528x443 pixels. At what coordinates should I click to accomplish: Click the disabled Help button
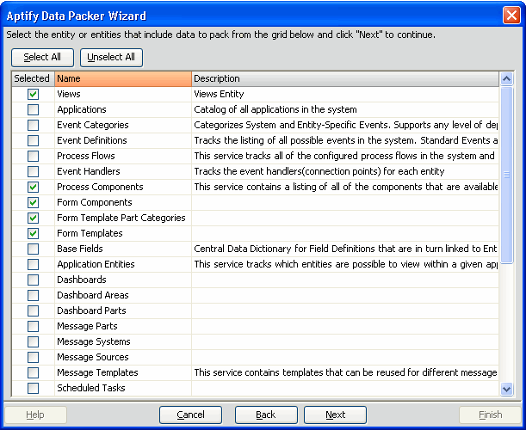[x=35, y=415]
